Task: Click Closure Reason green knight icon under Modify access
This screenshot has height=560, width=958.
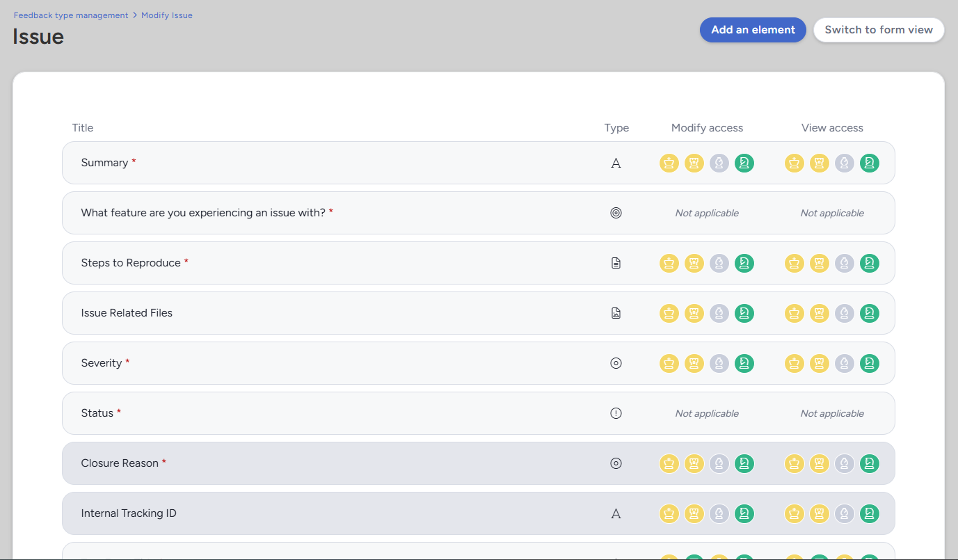Action: (x=744, y=463)
